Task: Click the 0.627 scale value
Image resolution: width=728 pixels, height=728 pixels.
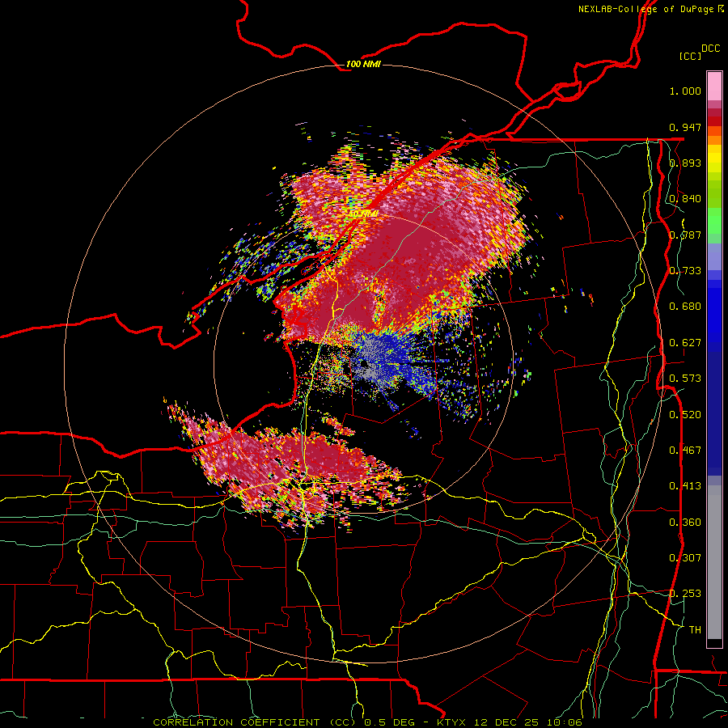Action: tap(685, 343)
